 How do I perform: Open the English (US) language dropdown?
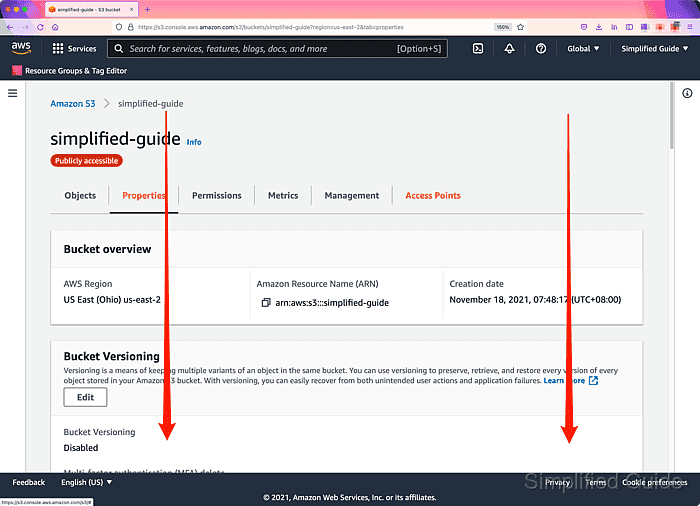point(87,482)
